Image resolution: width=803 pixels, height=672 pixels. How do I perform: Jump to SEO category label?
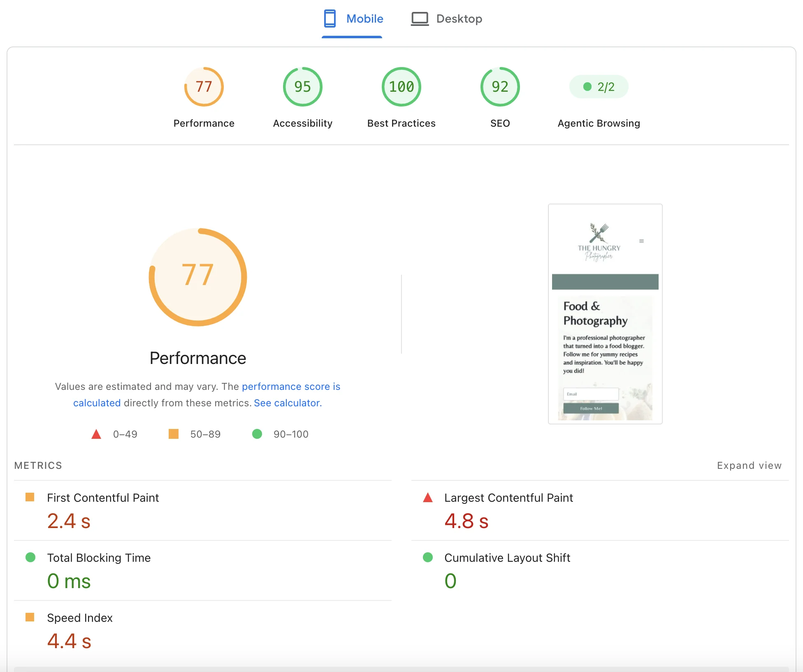tap(500, 123)
